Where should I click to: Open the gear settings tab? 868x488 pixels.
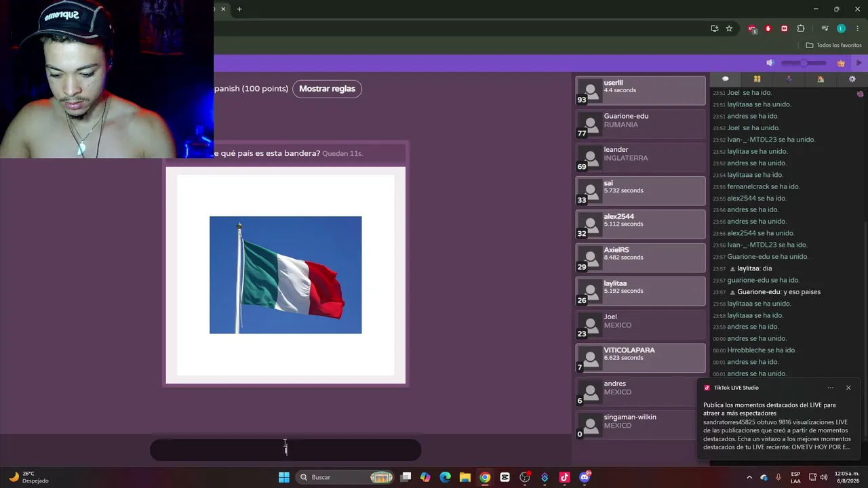[x=852, y=79]
